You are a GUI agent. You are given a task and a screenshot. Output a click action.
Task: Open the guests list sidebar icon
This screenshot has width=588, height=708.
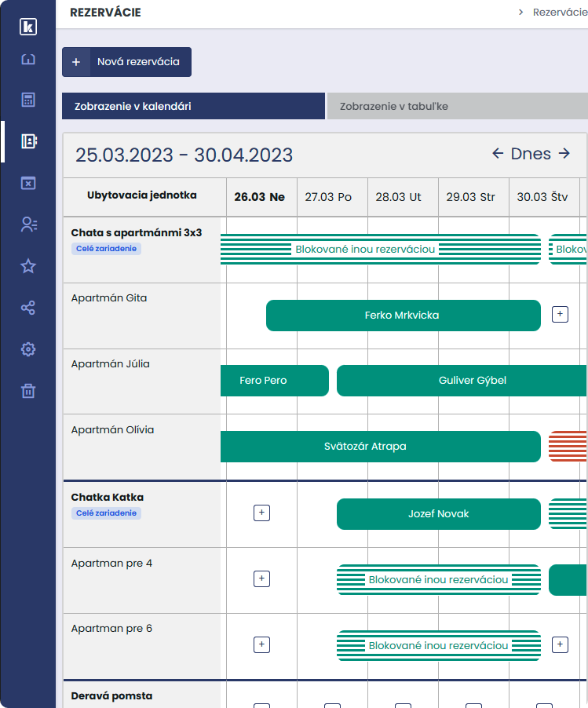[x=29, y=224]
